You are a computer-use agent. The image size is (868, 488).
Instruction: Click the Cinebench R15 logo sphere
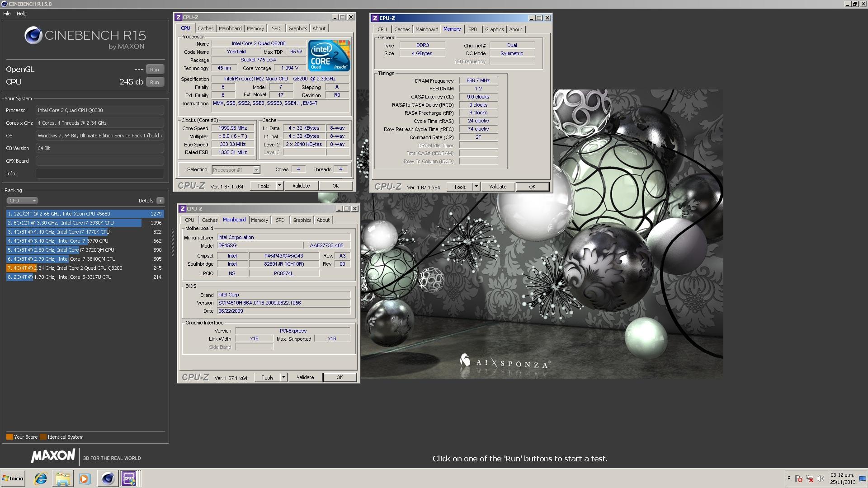(x=33, y=35)
